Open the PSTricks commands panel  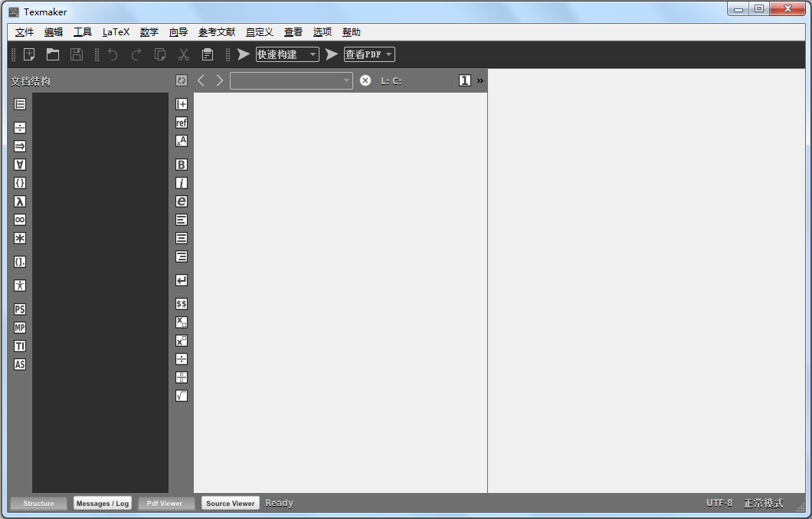click(x=19, y=308)
